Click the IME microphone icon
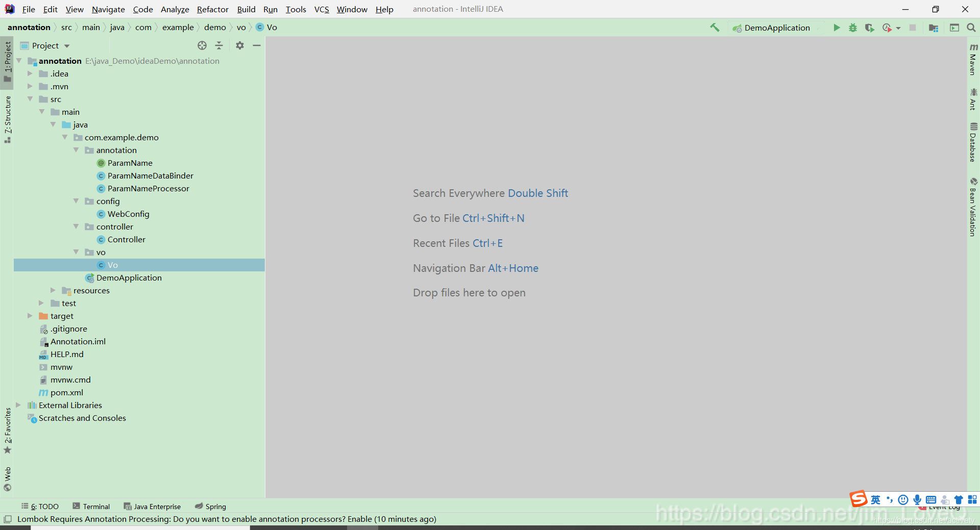Screen dimensions: 980x530 click(x=917, y=500)
